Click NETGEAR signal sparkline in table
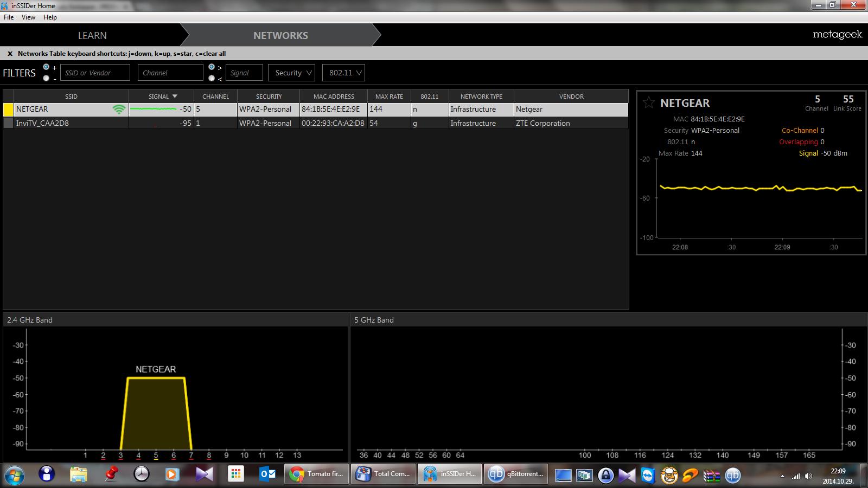 point(153,109)
